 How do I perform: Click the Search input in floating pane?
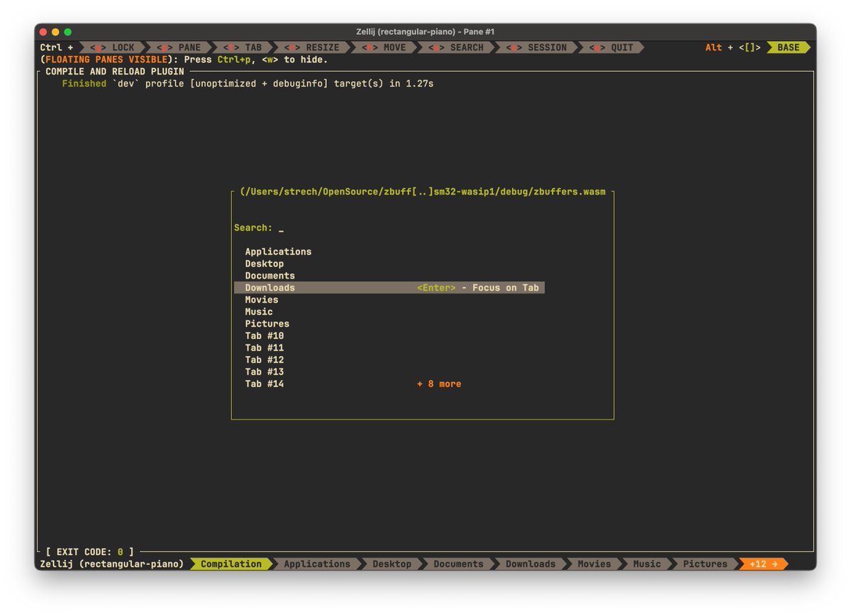[281, 228]
